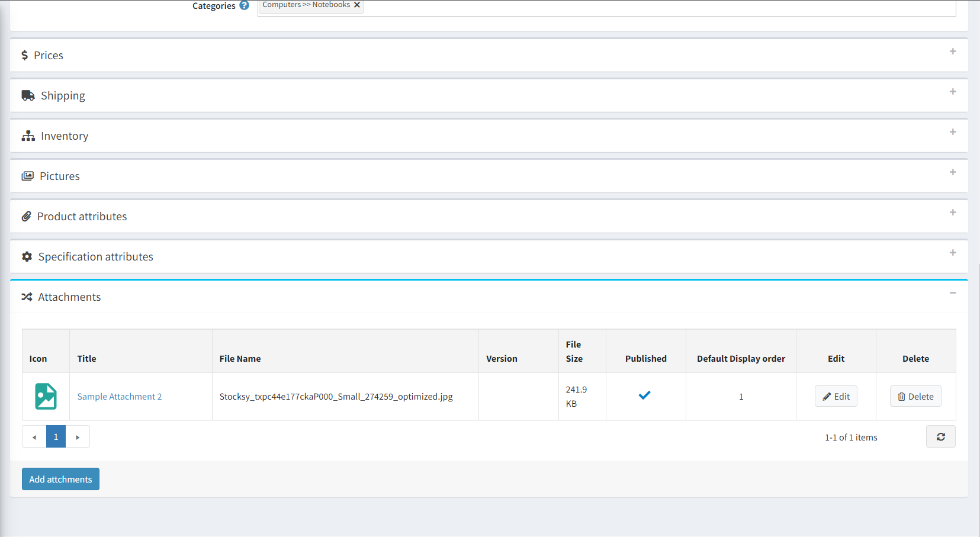Click the Default Display order column header
Screen dimensions: 980x537
(x=741, y=351)
